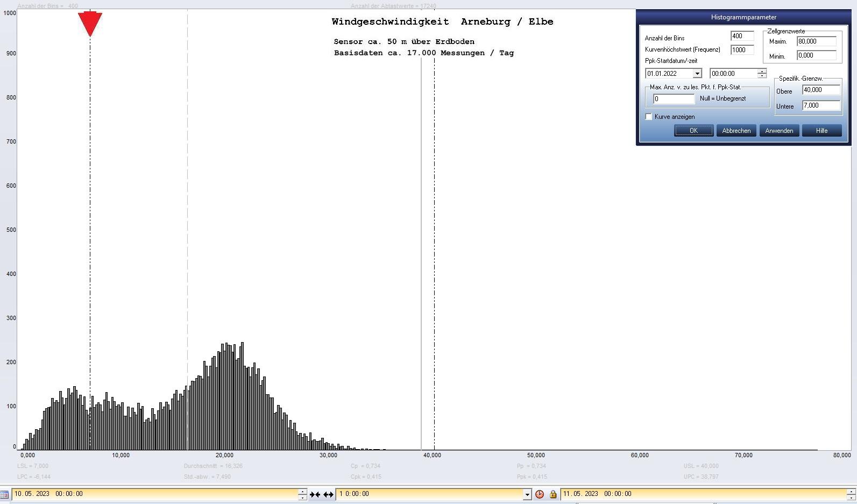Click the start date 10.05.2023 spinner
Screen dimensions: 857x504
pyautogui.click(x=302, y=494)
